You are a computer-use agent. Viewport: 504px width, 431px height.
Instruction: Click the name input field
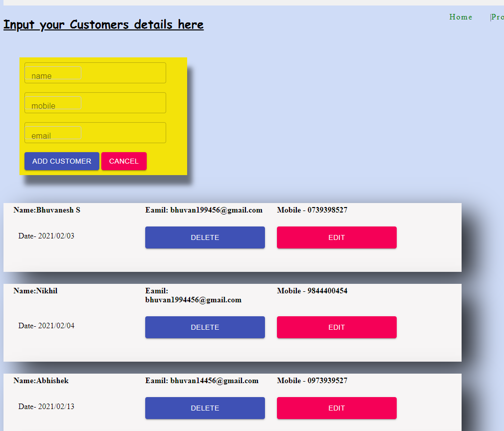pyautogui.click(x=95, y=73)
